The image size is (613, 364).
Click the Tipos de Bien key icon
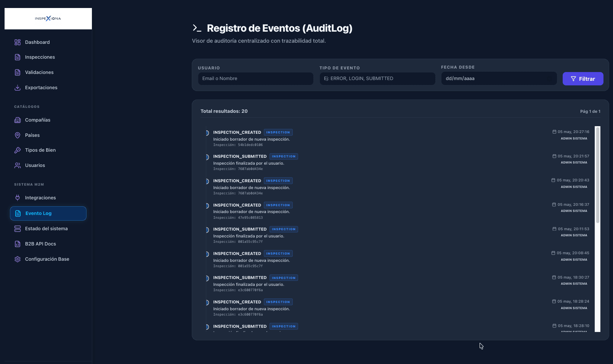point(18,150)
